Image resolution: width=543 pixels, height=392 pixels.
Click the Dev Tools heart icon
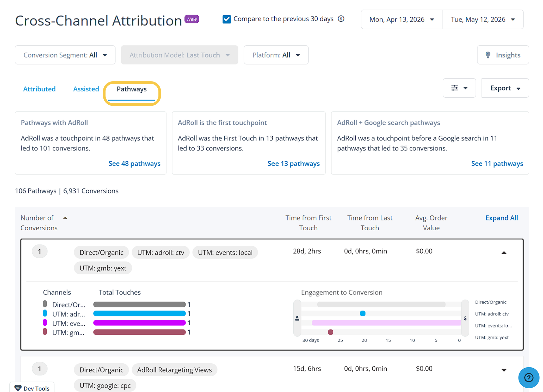[18, 388]
